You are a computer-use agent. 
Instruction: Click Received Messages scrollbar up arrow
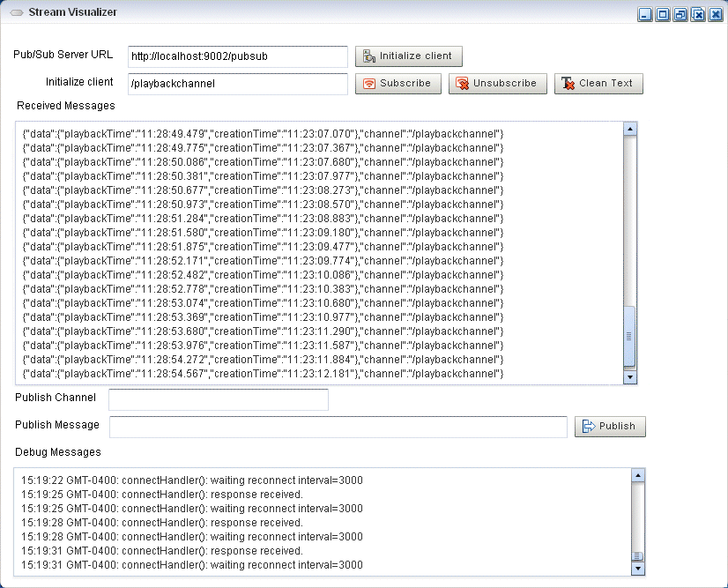629,129
